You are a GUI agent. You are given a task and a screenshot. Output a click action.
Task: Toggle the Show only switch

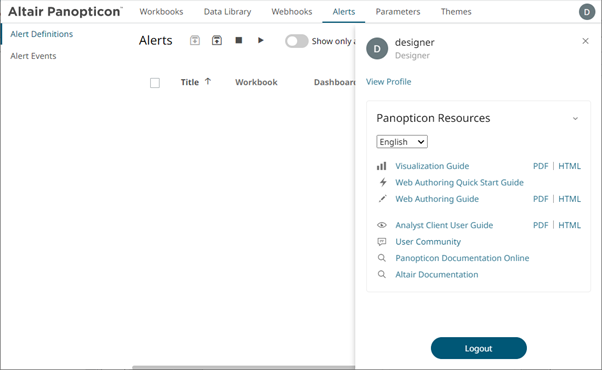point(296,41)
